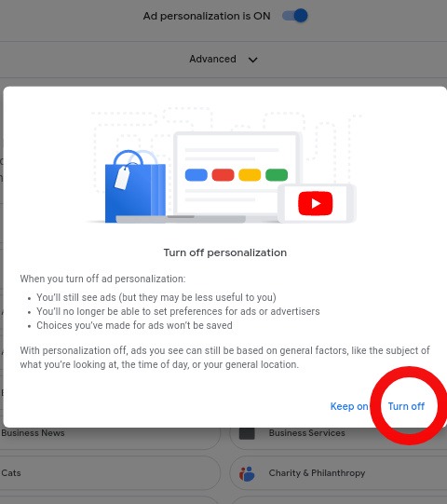447x504 pixels.
Task: Select the Charity & Philanthropy label
Action: tap(317, 473)
